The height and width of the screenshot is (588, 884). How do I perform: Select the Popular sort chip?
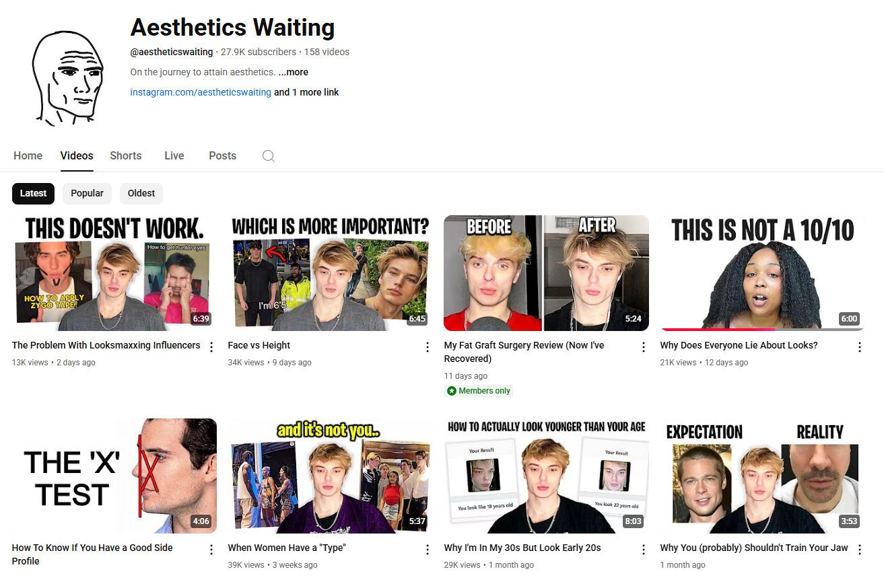(87, 193)
